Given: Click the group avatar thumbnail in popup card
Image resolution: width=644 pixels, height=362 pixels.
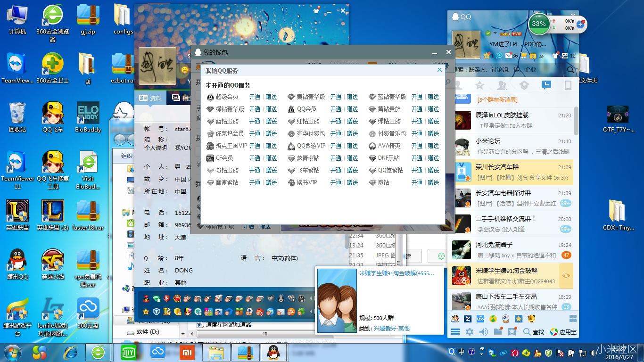Looking at the screenshot, I should [x=337, y=300].
